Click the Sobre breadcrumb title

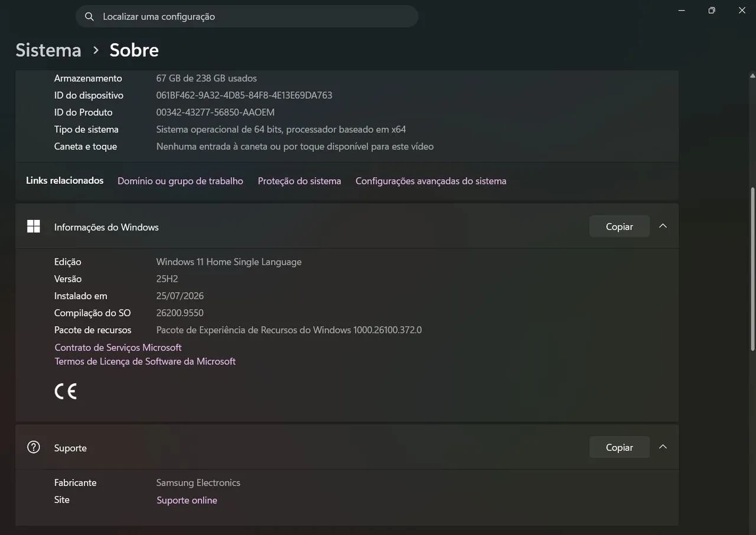[134, 50]
